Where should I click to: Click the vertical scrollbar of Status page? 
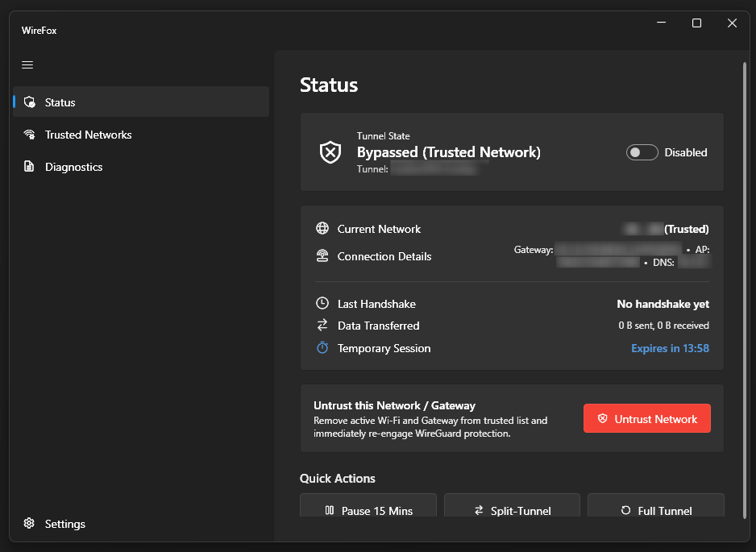point(745,289)
